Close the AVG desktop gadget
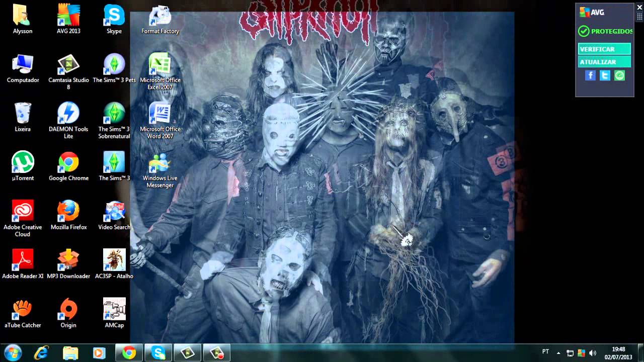 point(639,7)
